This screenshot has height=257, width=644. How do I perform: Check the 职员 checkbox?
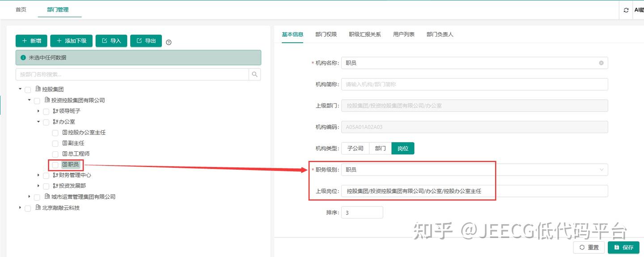coord(55,165)
